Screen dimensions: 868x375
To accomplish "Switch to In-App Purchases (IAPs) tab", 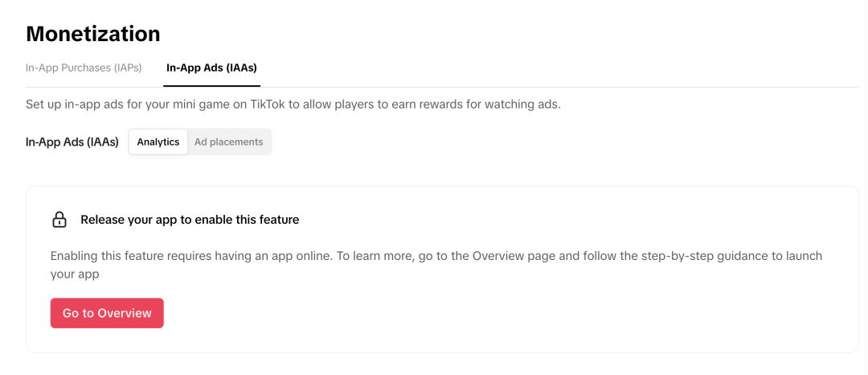I will pos(84,68).
